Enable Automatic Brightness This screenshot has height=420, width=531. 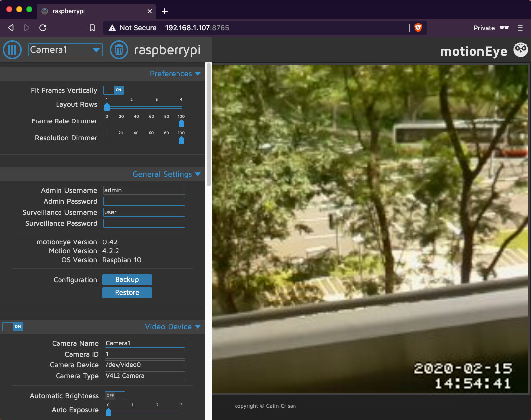tap(115, 396)
